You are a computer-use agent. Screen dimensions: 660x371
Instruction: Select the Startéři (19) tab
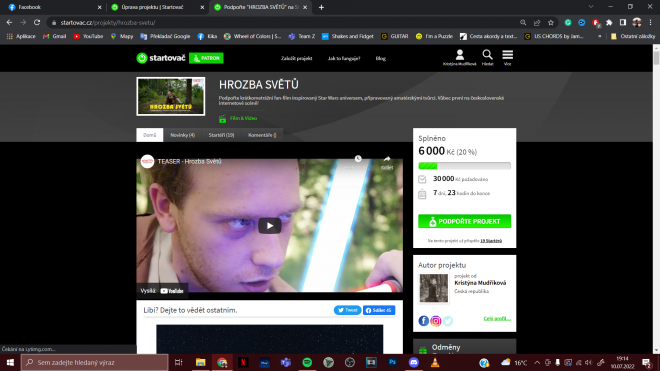(x=221, y=135)
